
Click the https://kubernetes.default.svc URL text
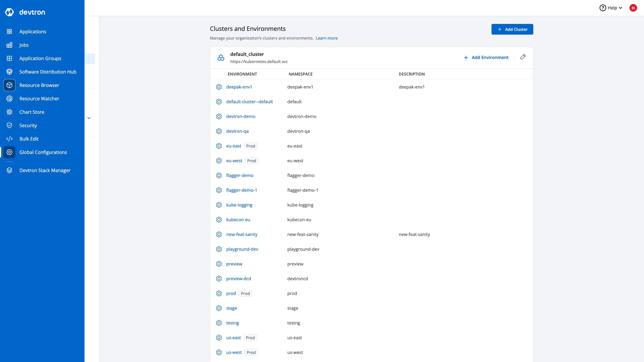[259, 61]
